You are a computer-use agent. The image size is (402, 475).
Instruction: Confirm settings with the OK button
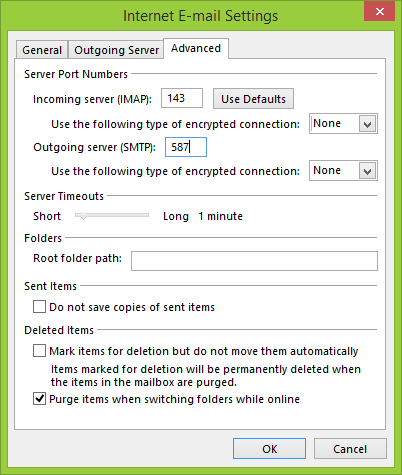point(269,449)
